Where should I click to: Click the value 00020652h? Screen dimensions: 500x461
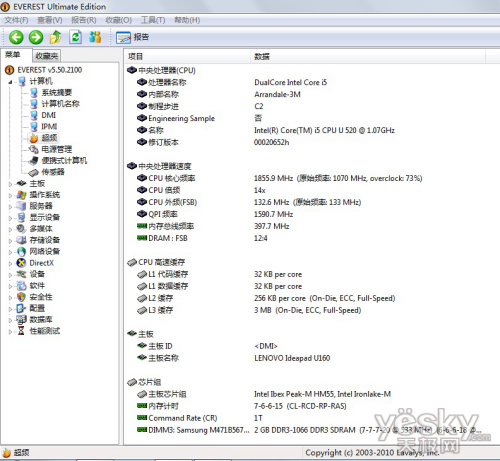(271, 142)
